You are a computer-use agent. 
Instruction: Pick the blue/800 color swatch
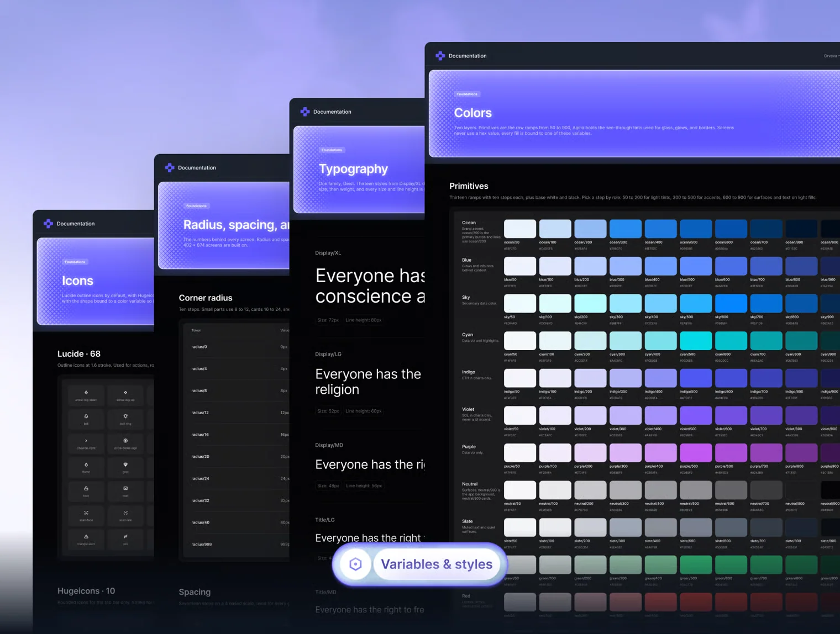(x=801, y=266)
